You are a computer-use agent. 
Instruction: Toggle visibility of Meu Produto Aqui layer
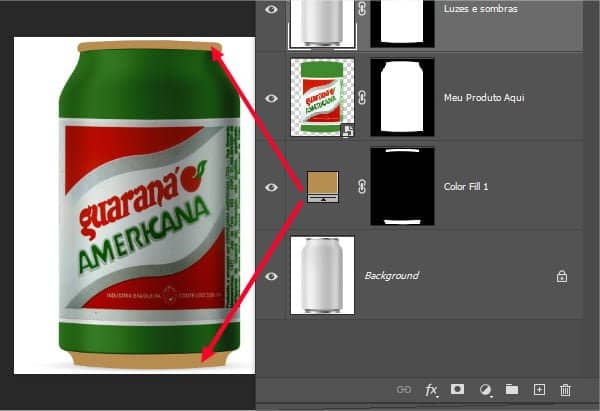click(x=271, y=98)
